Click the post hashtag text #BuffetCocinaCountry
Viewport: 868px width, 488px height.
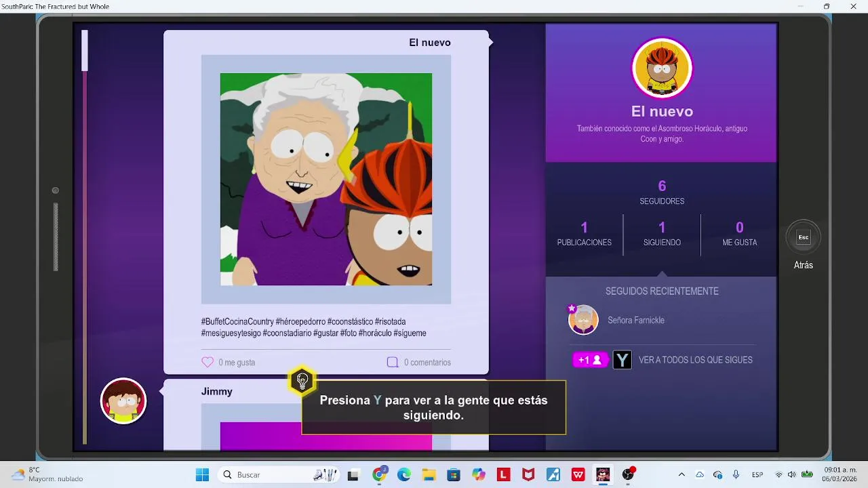pos(237,321)
